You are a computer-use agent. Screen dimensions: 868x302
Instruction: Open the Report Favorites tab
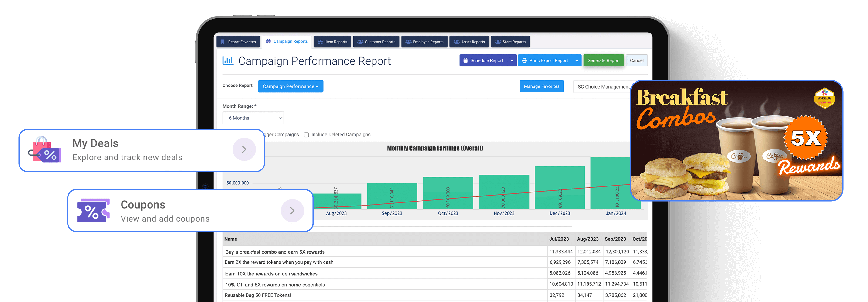point(238,42)
